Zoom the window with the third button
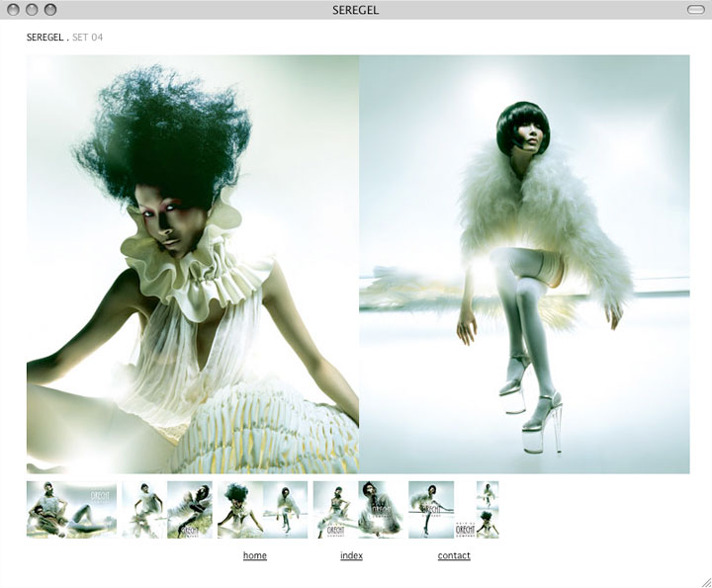The height and width of the screenshot is (588, 712). [50, 10]
